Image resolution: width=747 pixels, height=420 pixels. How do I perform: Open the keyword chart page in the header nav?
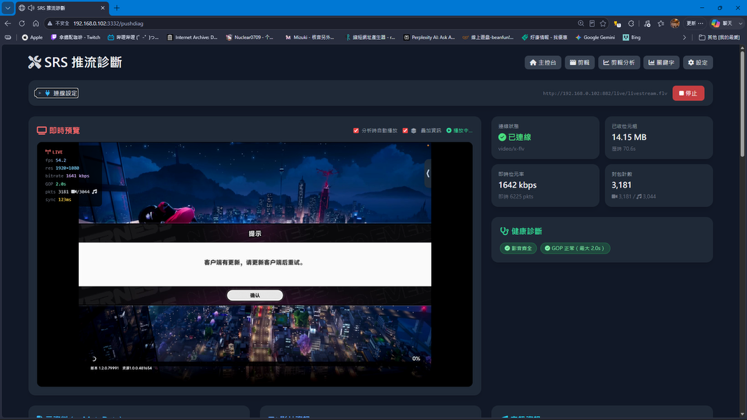(x=661, y=62)
